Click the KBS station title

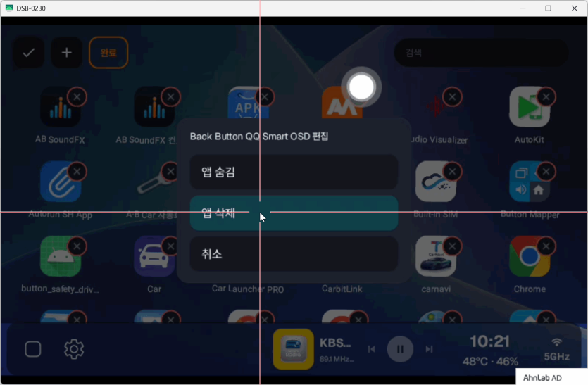335,343
